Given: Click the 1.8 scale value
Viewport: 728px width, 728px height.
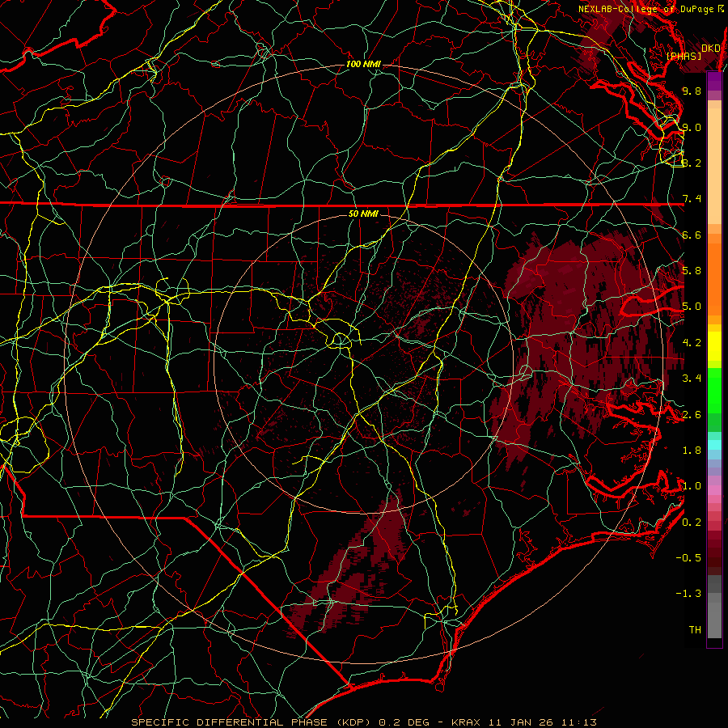Looking at the screenshot, I should [692, 451].
